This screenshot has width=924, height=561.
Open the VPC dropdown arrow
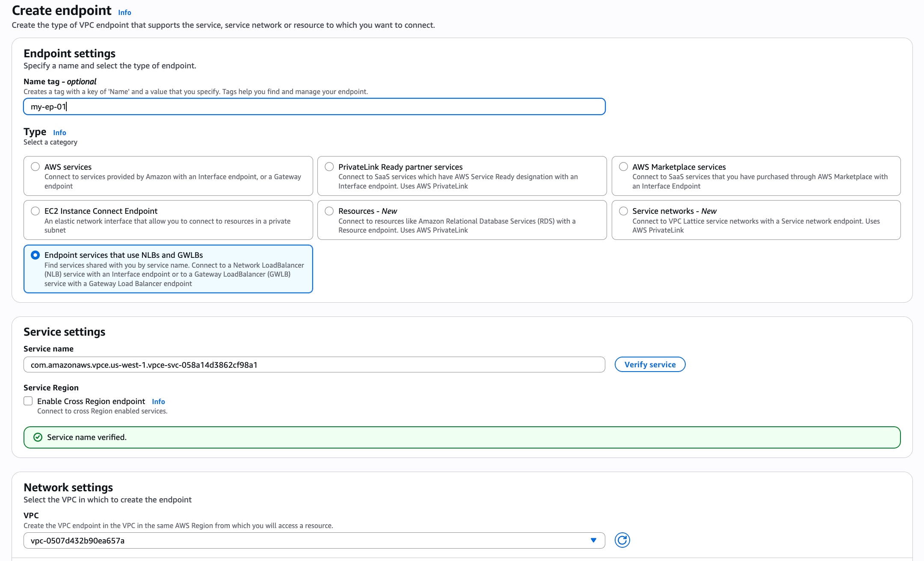coord(594,540)
